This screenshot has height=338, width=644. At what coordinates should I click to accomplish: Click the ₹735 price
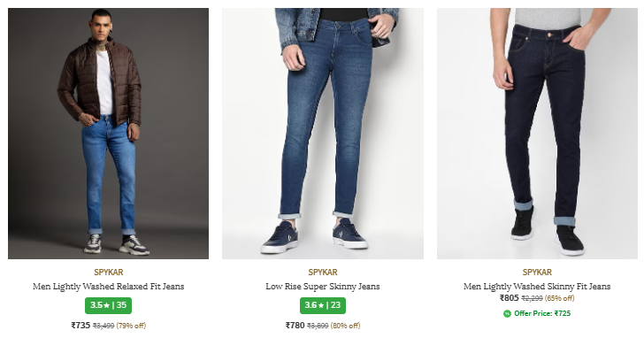pyautogui.click(x=80, y=326)
